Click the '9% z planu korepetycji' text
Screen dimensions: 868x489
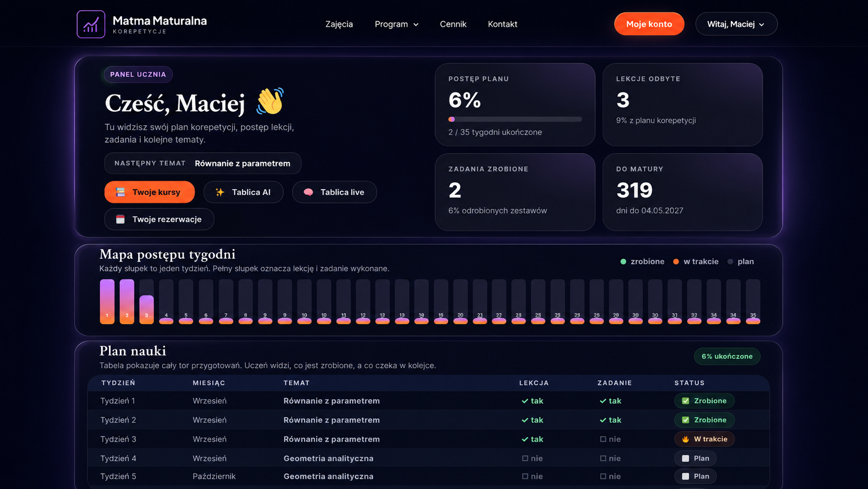coord(656,120)
